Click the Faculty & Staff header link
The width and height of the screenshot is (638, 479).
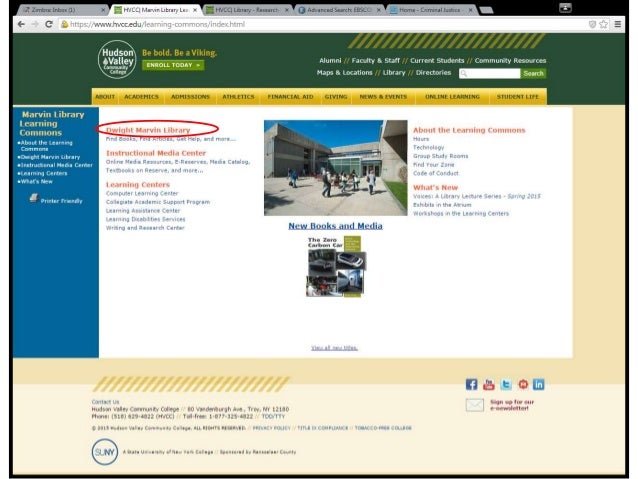376,61
